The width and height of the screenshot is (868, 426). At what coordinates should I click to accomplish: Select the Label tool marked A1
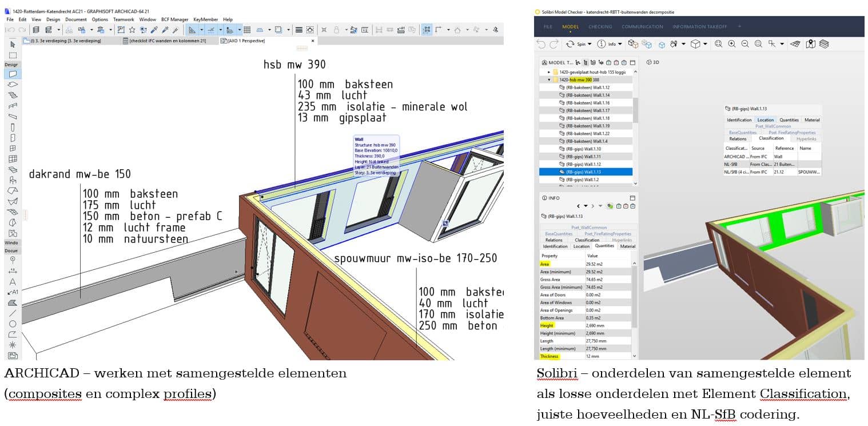(13, 292)
